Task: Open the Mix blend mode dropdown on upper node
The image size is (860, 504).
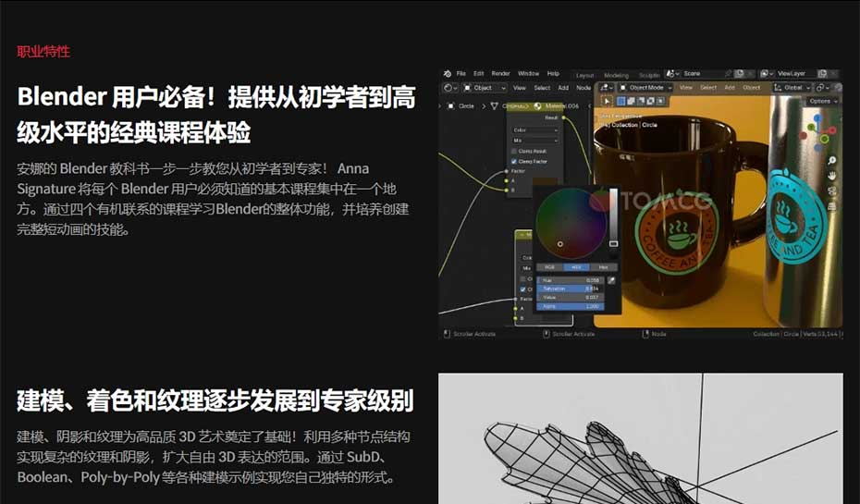Action: click(535, 141)
